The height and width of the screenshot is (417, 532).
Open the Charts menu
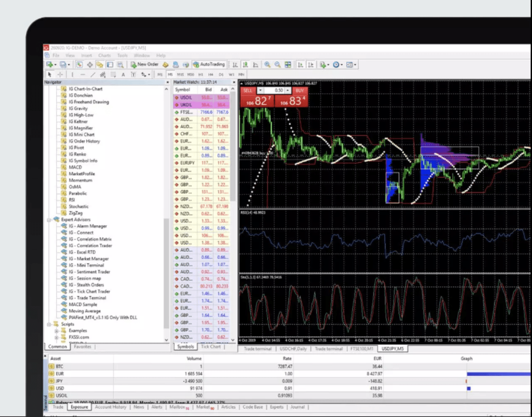(x=104, y=55)
